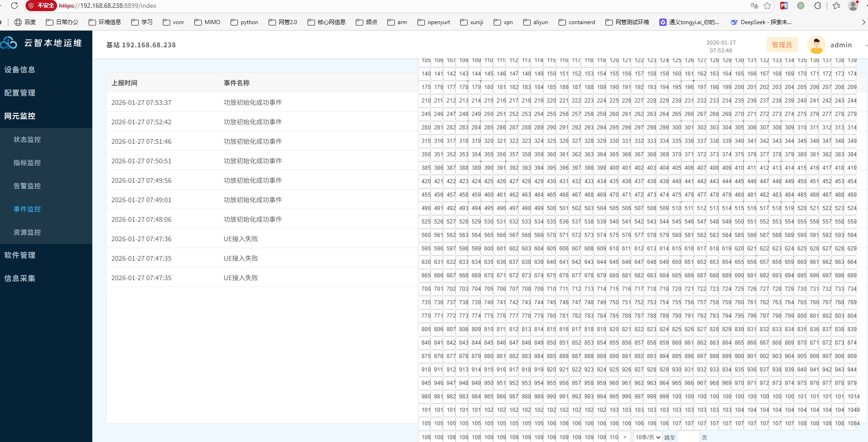Show more bookmarks via overflow chevron
Viewport: 868px width, 442px height.
863,22
